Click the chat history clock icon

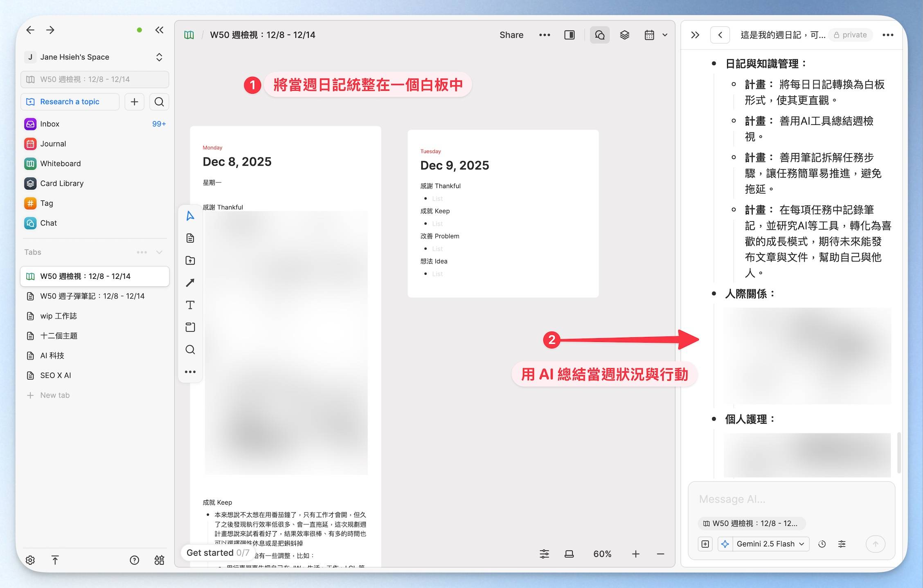tap(822, 544)
